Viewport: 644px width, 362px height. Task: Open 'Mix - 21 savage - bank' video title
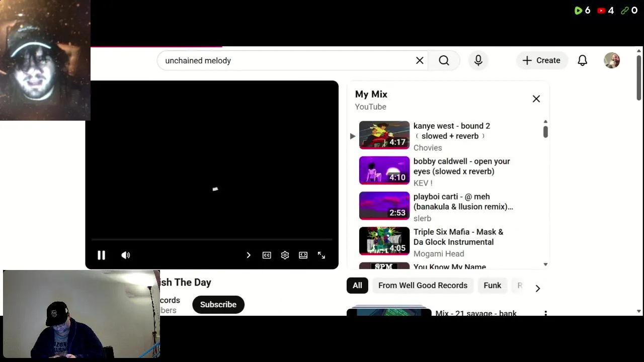476,313
